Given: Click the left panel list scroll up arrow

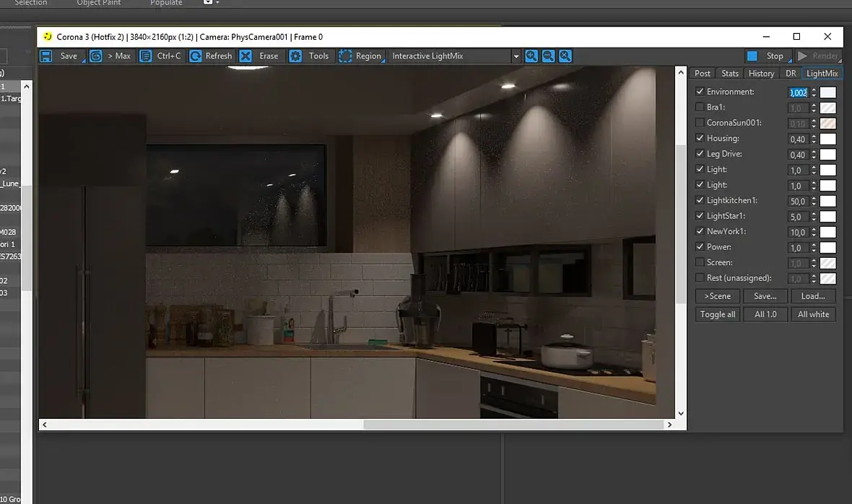Looking at the screenshot, I should pos(26,87).
